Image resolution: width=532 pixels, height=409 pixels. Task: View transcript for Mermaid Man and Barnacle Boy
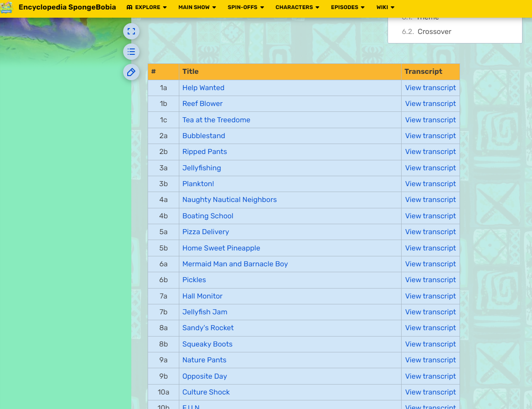tap(430, 264)
